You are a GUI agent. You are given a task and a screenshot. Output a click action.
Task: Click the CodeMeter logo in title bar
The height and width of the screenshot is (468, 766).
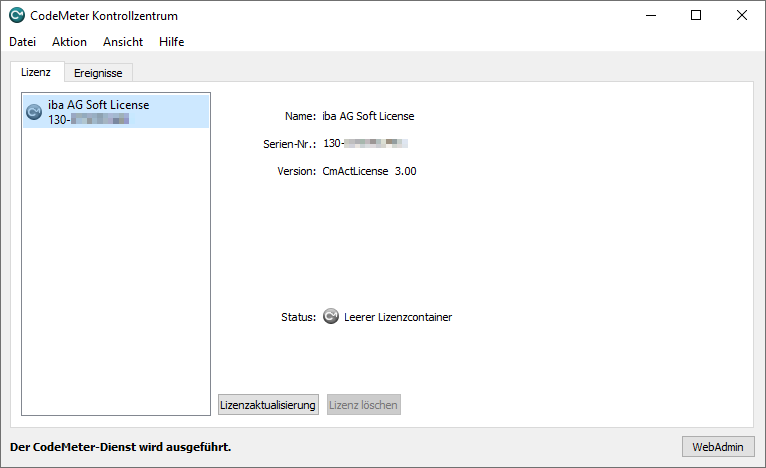[x=17, y=15]
